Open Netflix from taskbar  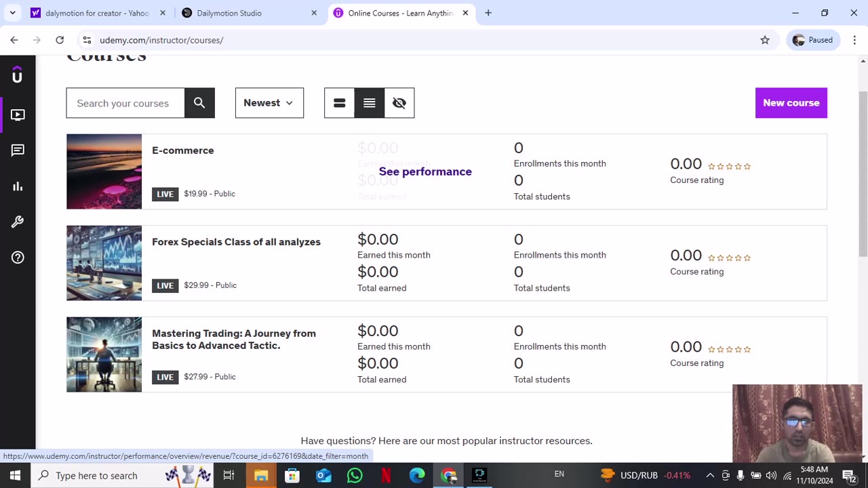pos(386,475)
